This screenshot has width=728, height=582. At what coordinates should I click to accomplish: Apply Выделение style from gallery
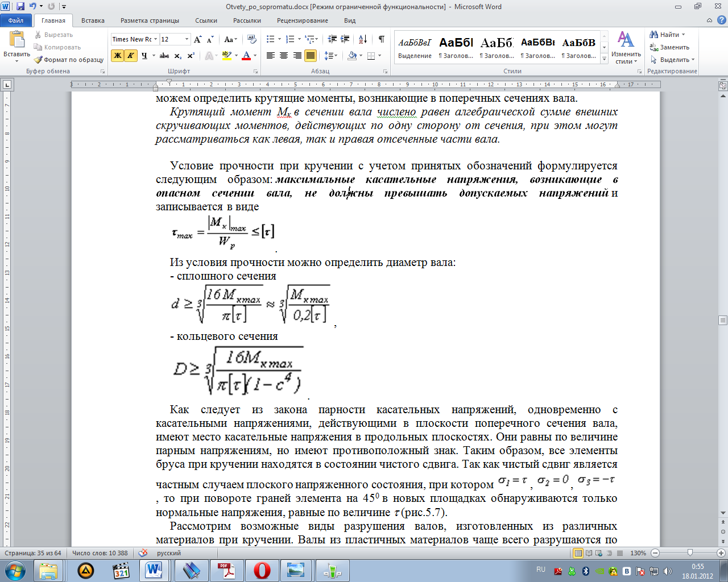[415, 48]
